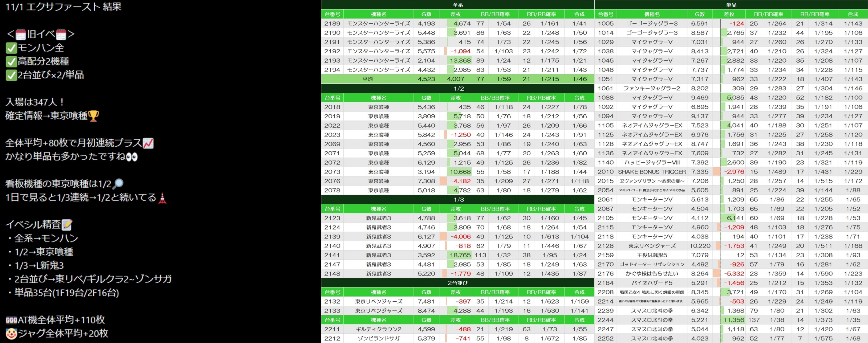Image resolution: width=868 pixels, height=343 pixels.
Task: Click the 平均 summary row label for モンスターハンターライズ
Action: tap(367, 79)
